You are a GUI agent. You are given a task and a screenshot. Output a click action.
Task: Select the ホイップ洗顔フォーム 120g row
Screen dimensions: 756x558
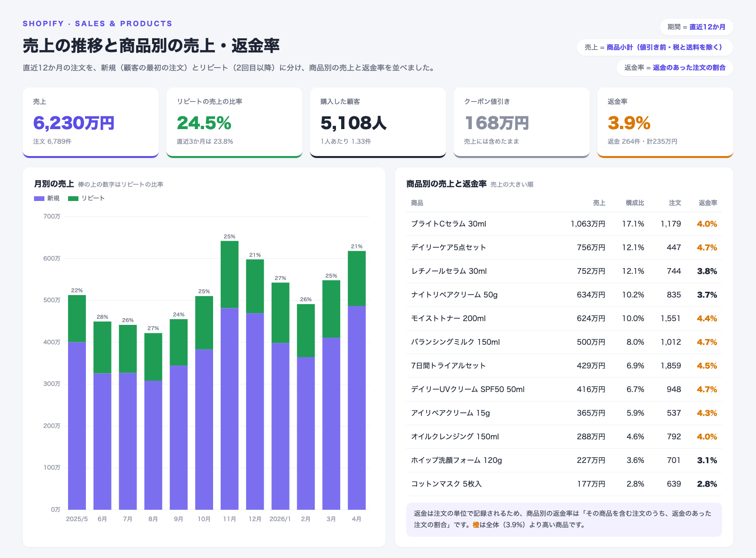(x=564, y=461)
